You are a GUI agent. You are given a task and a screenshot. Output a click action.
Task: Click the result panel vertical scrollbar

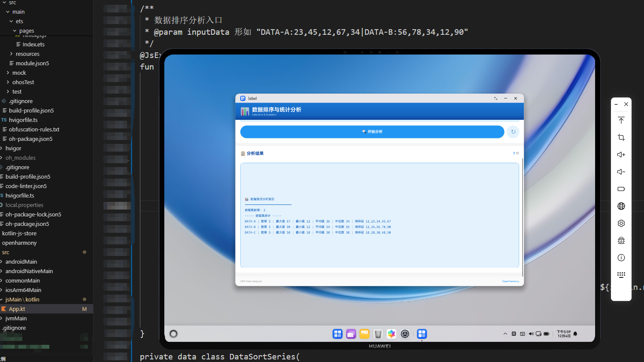[x=523, y=217]
